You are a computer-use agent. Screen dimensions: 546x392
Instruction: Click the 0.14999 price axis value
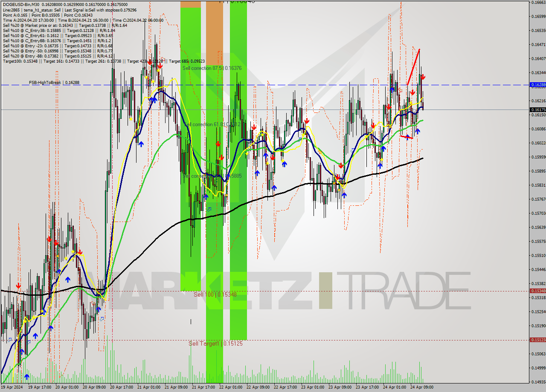tap(538, 368)
